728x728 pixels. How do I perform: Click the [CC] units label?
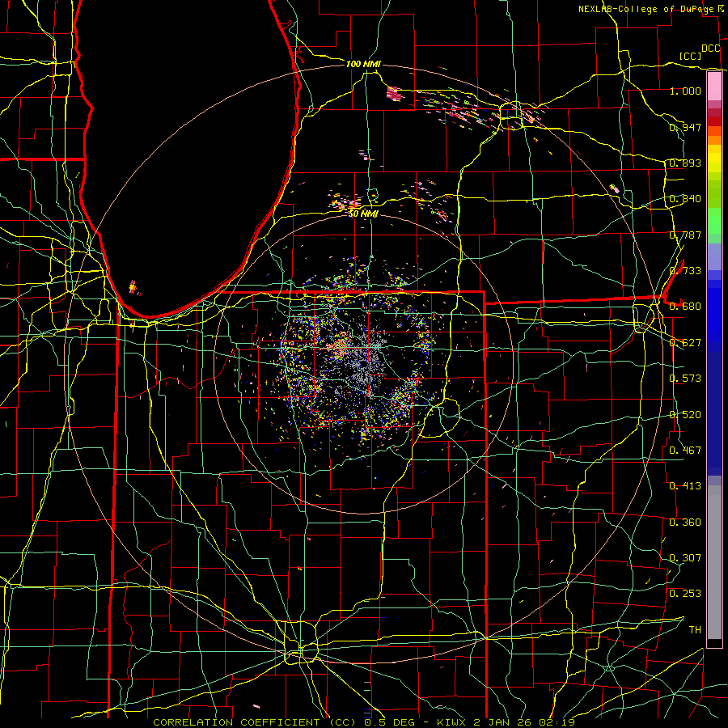(x=690, y=56)
